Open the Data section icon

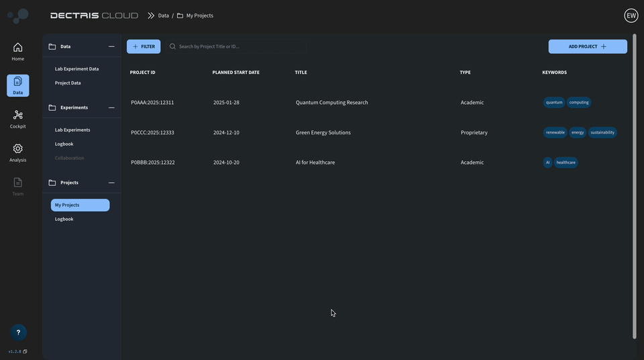(x=17, y=85)
